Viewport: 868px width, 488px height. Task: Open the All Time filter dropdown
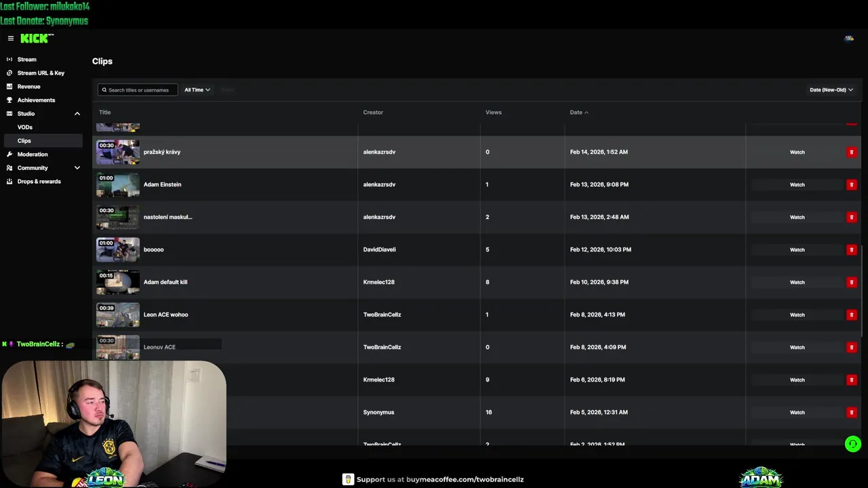click(197, 89)
